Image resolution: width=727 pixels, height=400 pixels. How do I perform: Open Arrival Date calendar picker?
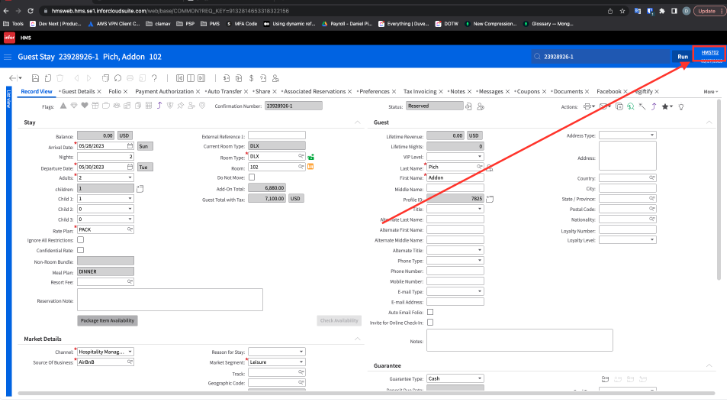130,146
